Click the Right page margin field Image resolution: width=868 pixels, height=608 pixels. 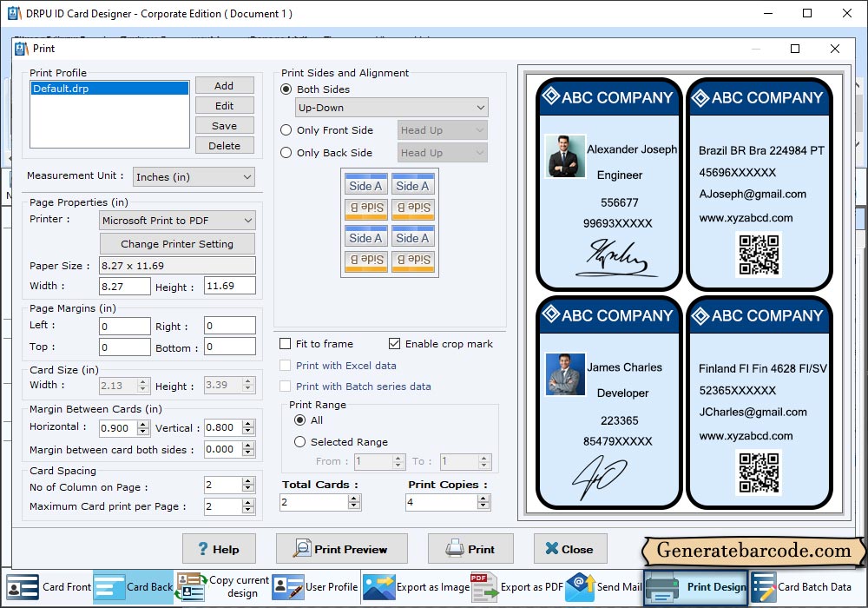[230, 326]
